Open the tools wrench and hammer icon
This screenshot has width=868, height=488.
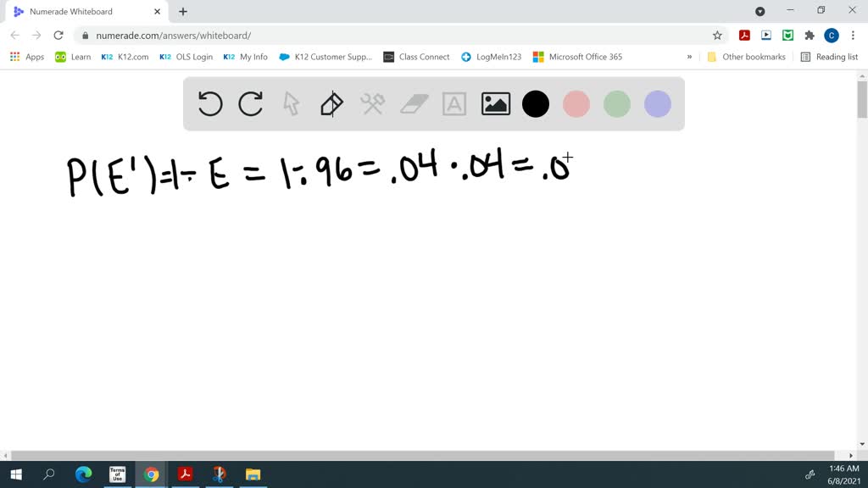(373, 104)
